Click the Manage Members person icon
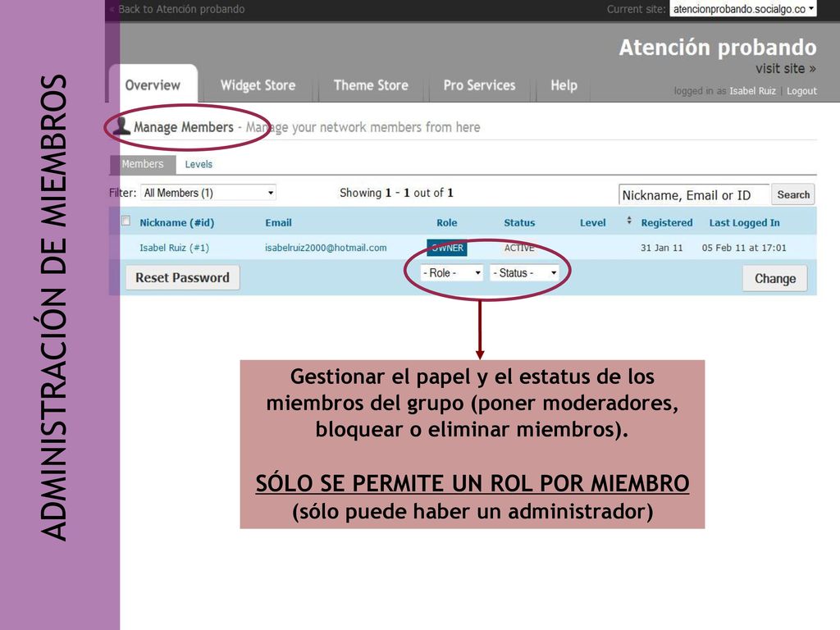The image size is (840, 630). pos(122,126)
